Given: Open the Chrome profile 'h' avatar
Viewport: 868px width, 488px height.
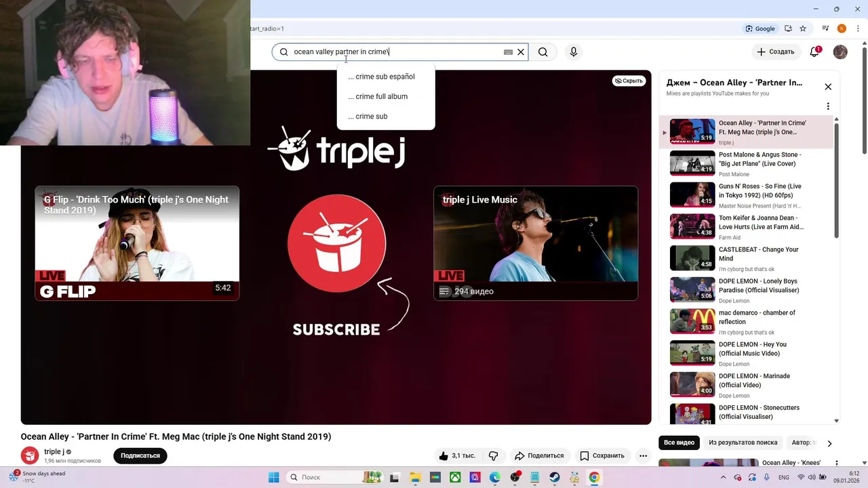Looking at the screenshot, I should click(842, 28).
